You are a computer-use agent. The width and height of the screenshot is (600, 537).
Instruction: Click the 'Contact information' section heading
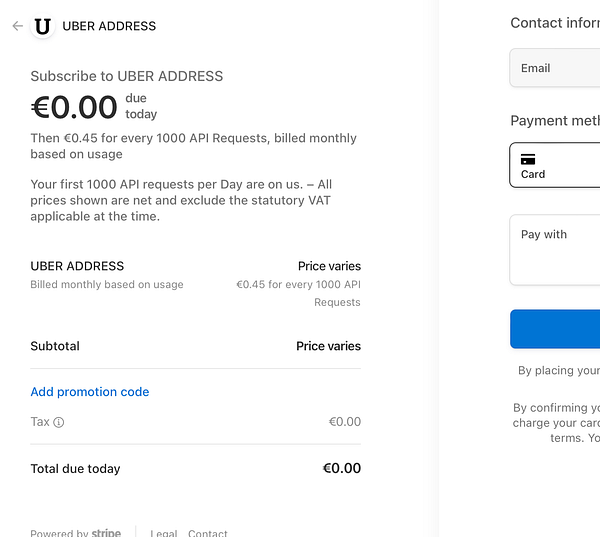point(555,23)
